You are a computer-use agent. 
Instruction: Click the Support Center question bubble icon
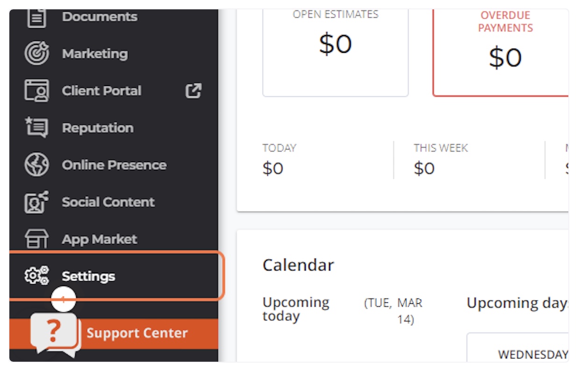(54, 333)
